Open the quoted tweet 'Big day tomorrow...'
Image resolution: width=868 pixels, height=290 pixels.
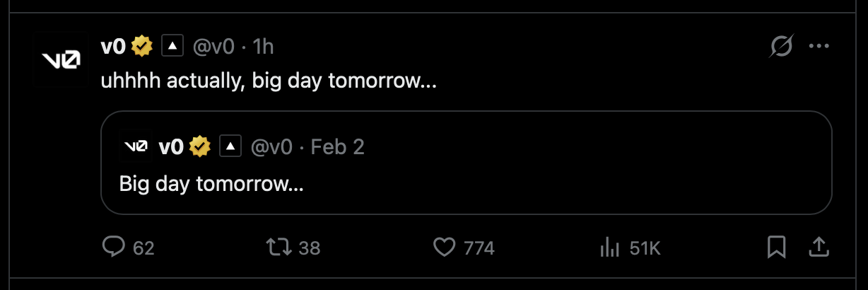[x=467, y=163]
